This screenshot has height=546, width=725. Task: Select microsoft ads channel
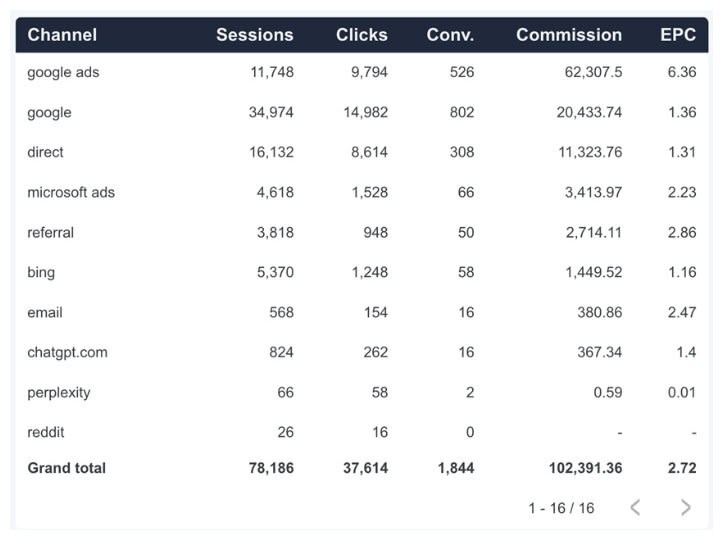click(71, 192)
